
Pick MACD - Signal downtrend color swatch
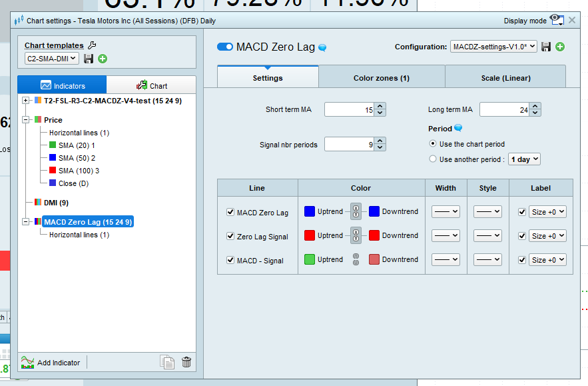(x=374, y=259)
